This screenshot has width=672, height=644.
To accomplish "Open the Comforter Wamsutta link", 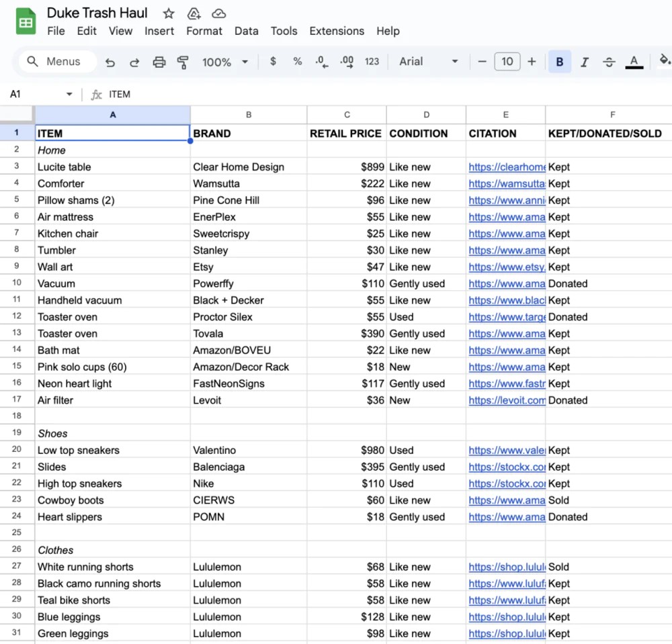I will 507,184.
